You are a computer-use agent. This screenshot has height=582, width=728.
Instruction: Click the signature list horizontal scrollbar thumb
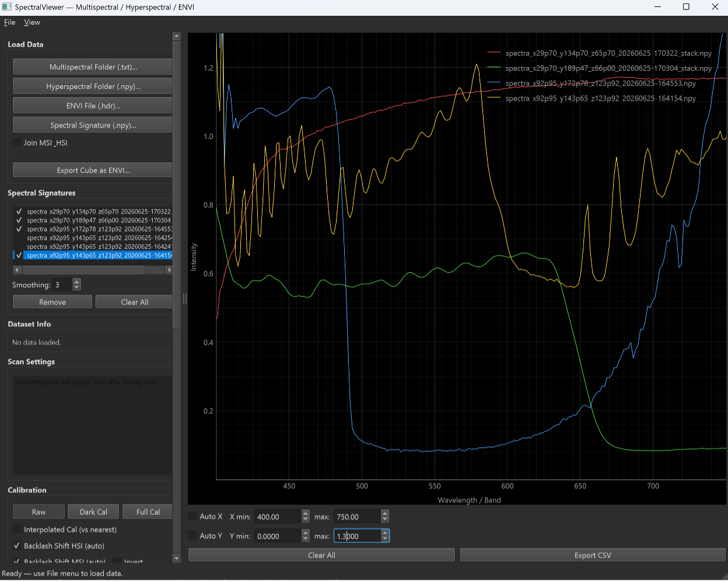point(83,270)
